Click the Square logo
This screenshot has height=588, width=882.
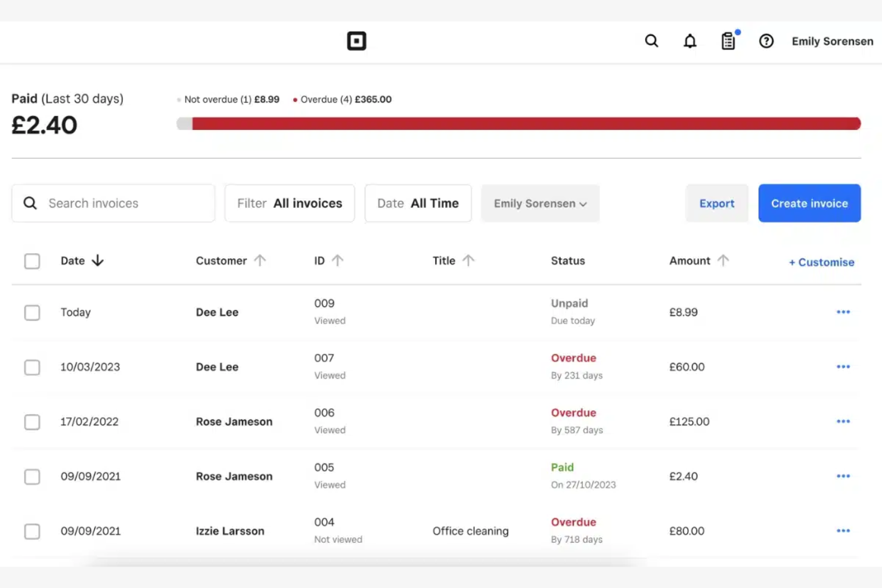356,41
